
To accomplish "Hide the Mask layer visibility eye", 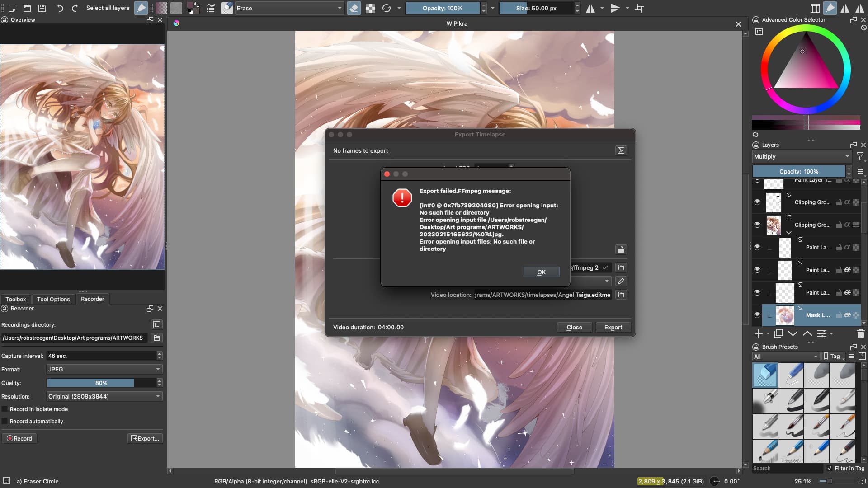I will 757,315.
